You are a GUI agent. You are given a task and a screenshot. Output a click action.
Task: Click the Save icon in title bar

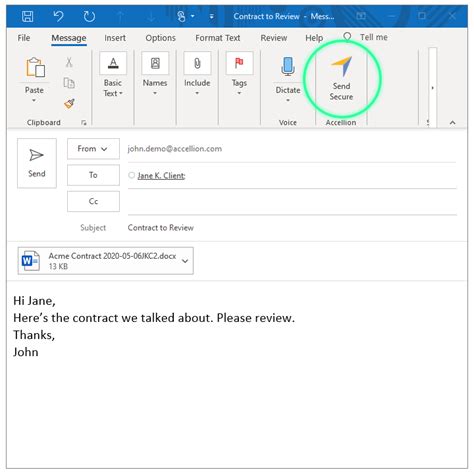(x=27, y=16)
